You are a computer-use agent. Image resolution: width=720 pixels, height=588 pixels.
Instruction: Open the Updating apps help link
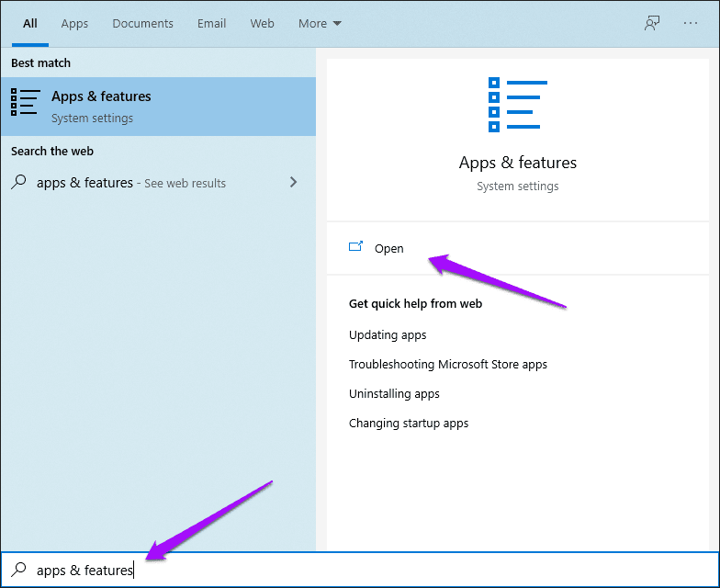coord(388,334)
